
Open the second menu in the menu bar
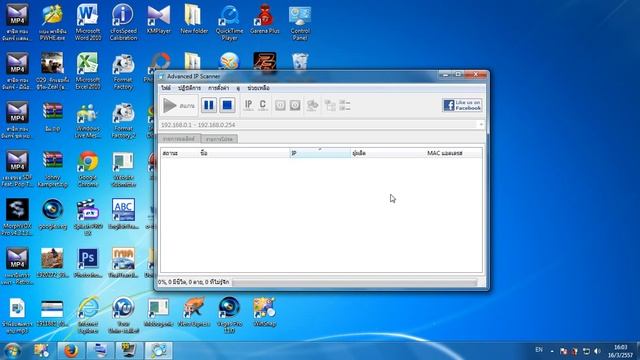(x=189, y=88)
